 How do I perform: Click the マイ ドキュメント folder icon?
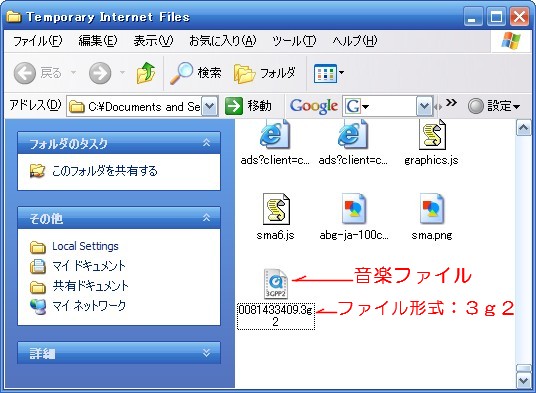click(x=38, y=266)
